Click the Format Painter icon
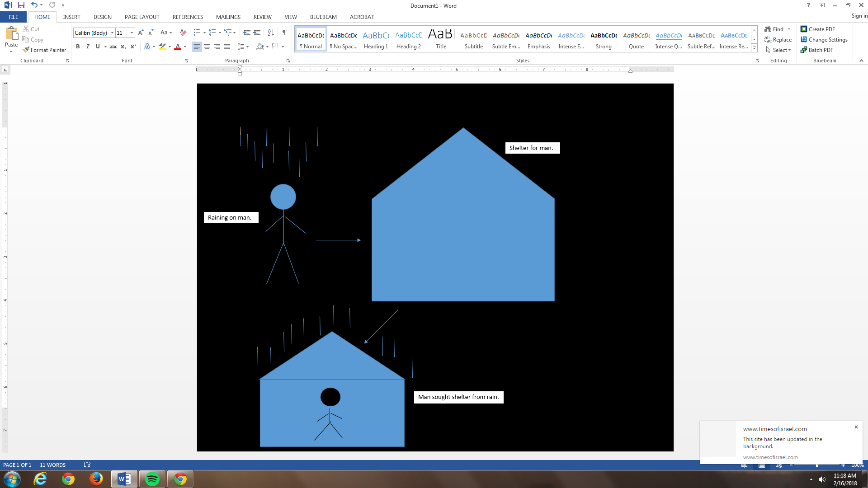Viewport: 868px width, 488px height. pos(26,50)
